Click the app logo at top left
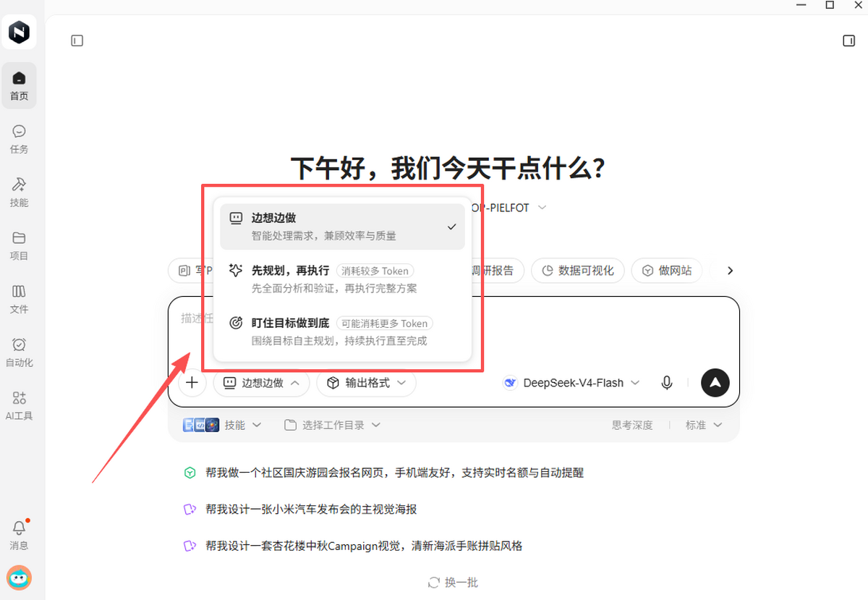The image size is (868, 600). pyautogui.click(x=19, y=32)
